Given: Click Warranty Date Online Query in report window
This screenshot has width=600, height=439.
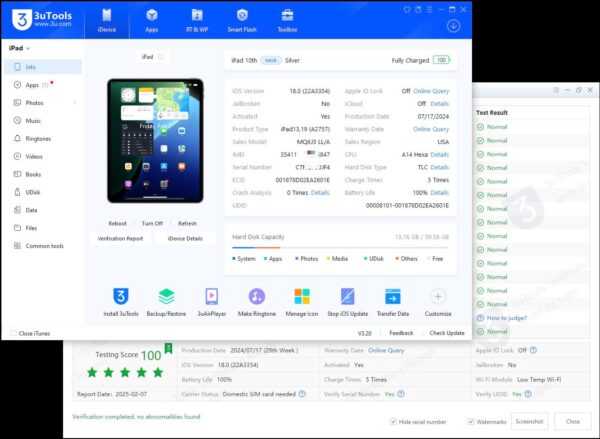Looking at the screenshot, I should tap(386, 350).
